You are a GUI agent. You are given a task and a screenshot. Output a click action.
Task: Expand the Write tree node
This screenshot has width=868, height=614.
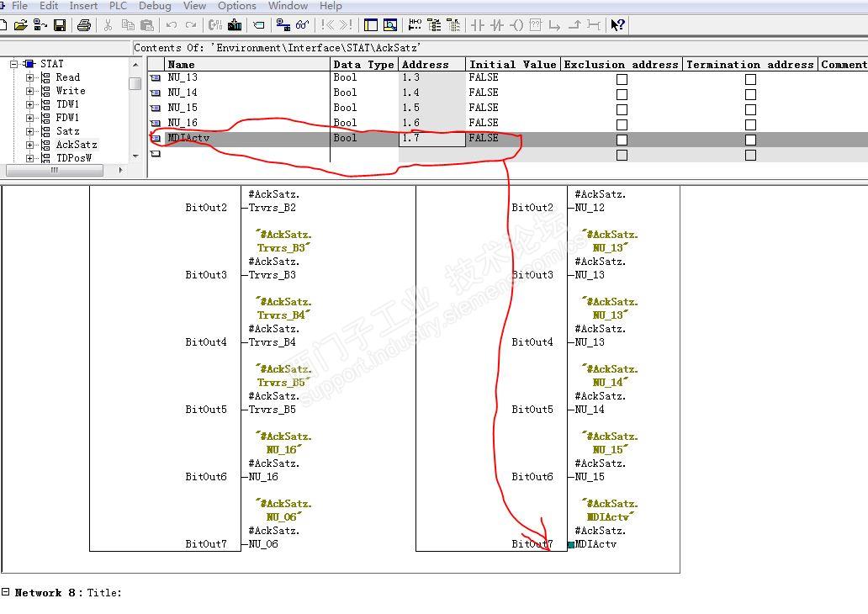(30, 91)
